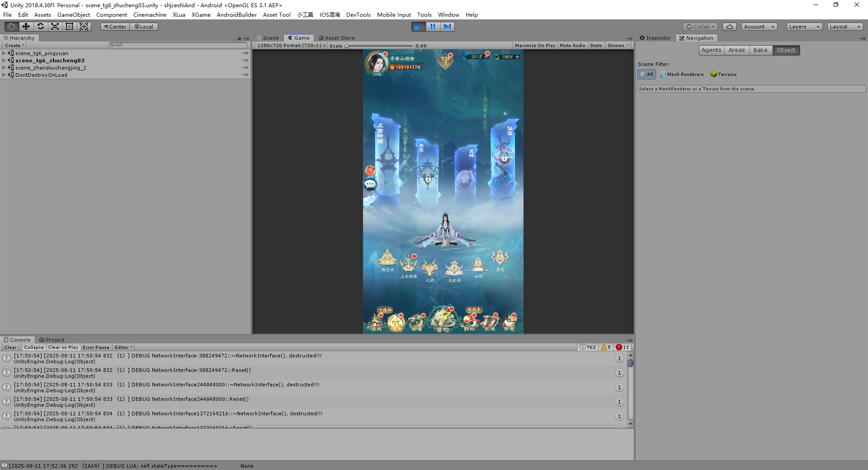Open the Create dropdown in Hierarchy
Viewport: 868px width, 470px height.
click(x=14, y=46)
